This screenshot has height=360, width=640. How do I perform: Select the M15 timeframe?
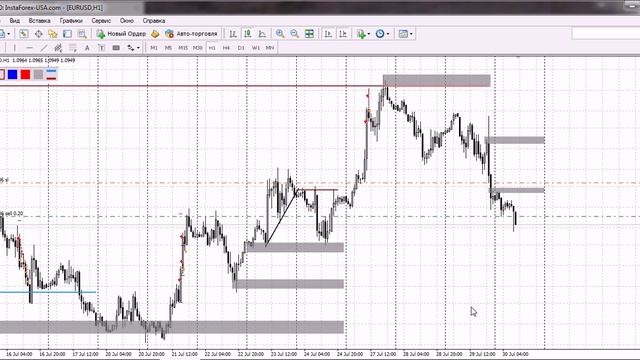tap(183, 48)
